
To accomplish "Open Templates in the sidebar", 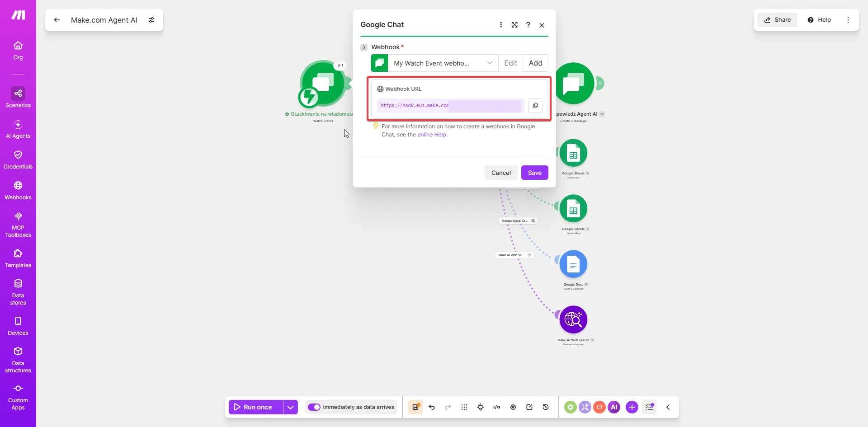I will pyautogui.click(x=18, y=258).
